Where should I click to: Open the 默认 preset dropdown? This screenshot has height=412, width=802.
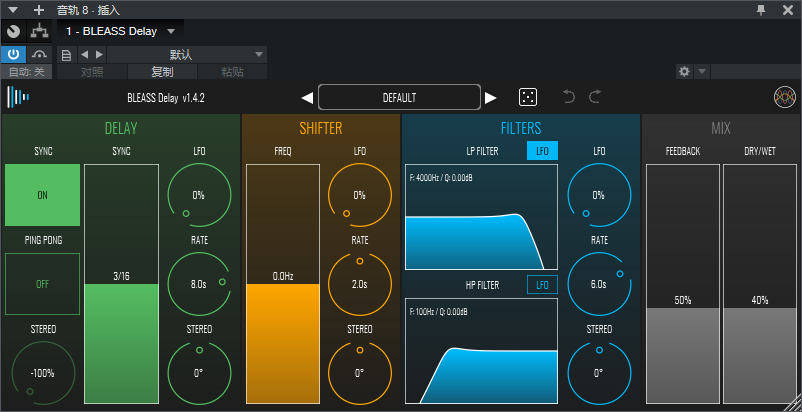pyautogui.click(x=187, y=55)
